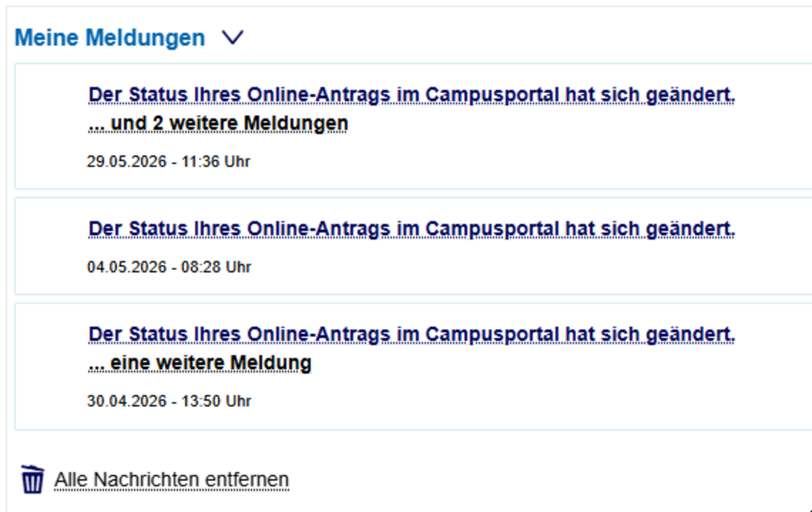812x512 pixels.
Task: Collapse the Meine Meldungen section chevron
Action: (232, 38)
